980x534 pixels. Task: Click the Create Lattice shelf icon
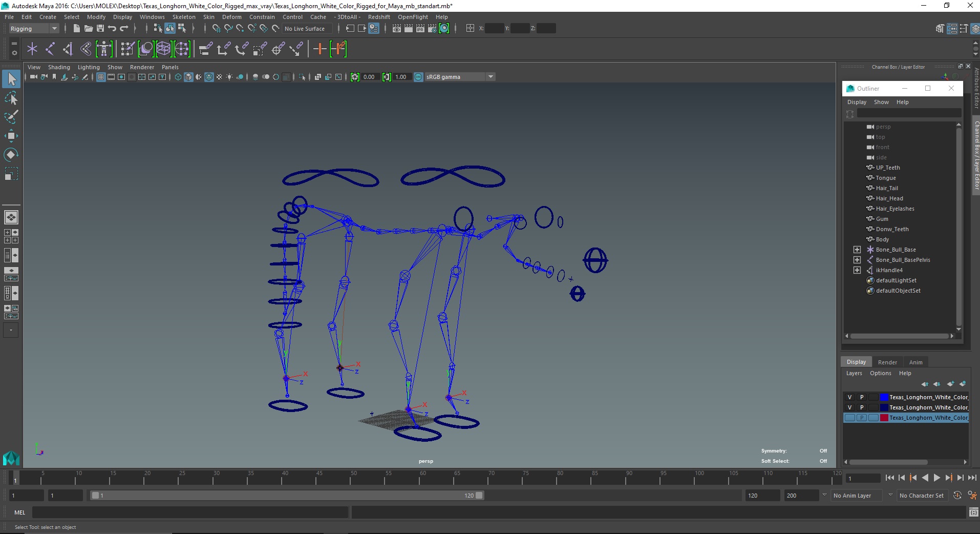(x=163, y=49)
